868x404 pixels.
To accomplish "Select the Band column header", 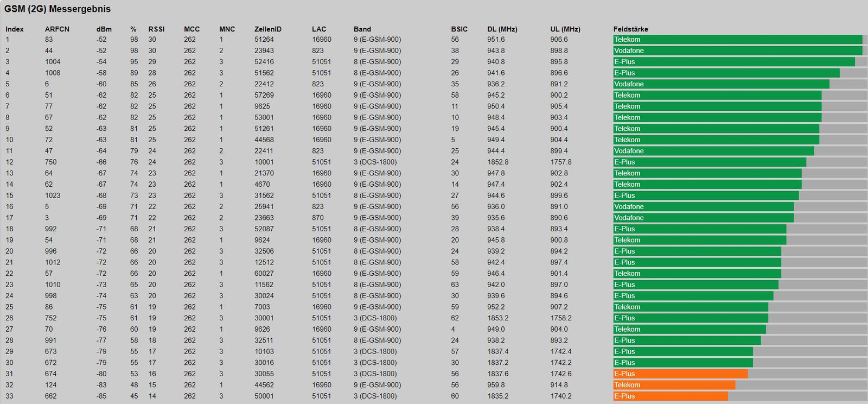I will (x=362, y=29).
